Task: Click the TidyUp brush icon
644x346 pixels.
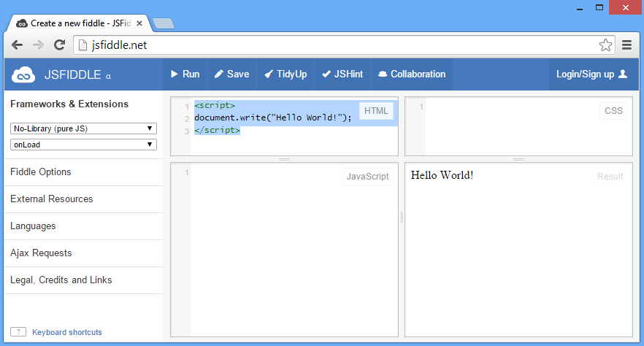Action: [x=269, y=74]
